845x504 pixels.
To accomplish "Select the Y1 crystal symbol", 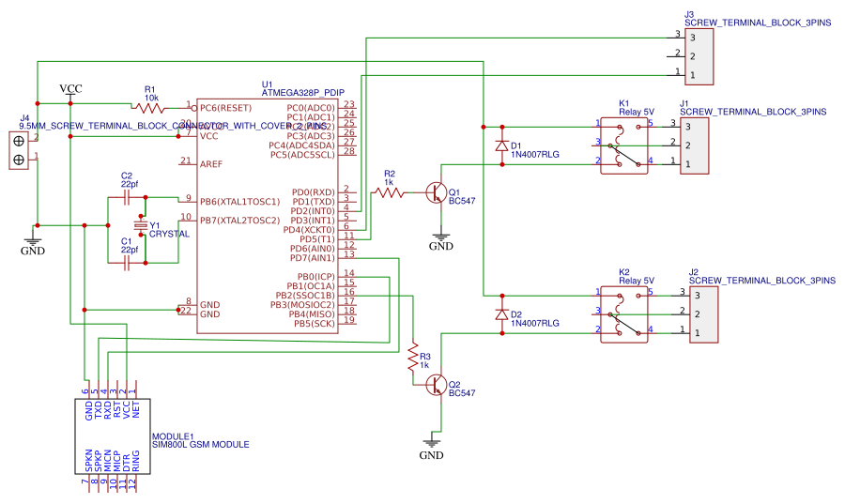I will pyautogui.click(x=141, y=225).
